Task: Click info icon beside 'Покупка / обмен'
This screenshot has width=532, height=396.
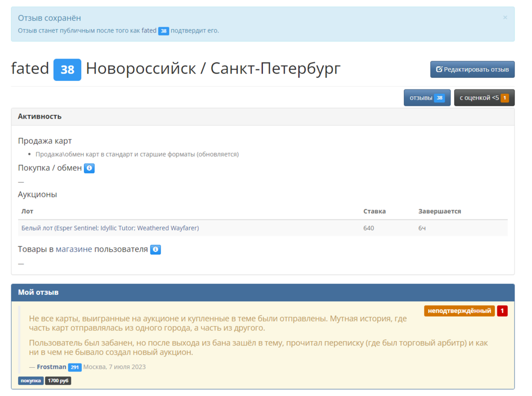Action: coord(89,168)
